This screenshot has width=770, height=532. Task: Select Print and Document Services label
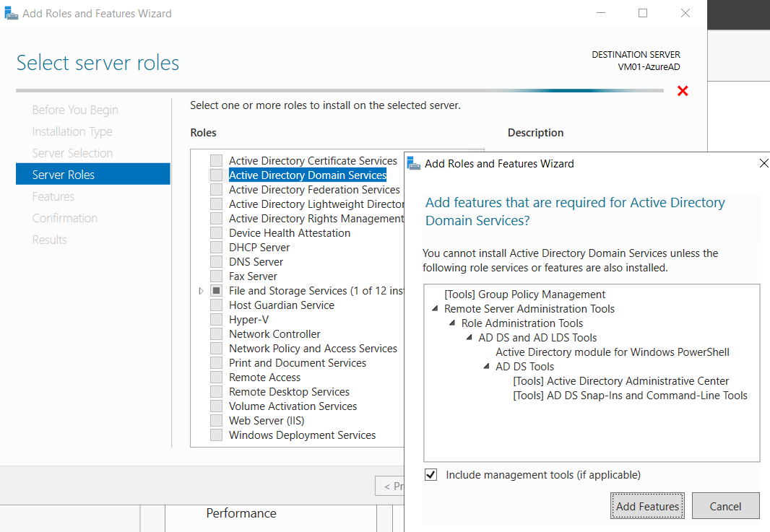click(298, 363)
